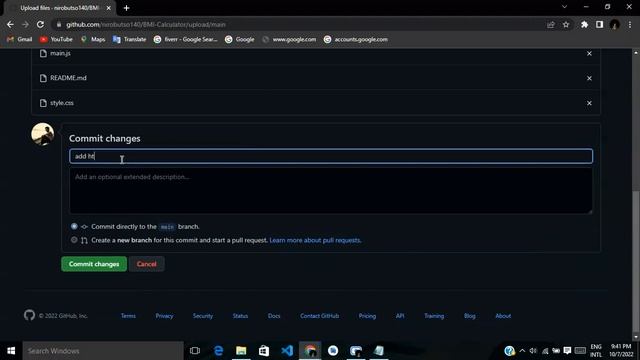Click the green Commit changes button
640x360 pixels.
94,264
